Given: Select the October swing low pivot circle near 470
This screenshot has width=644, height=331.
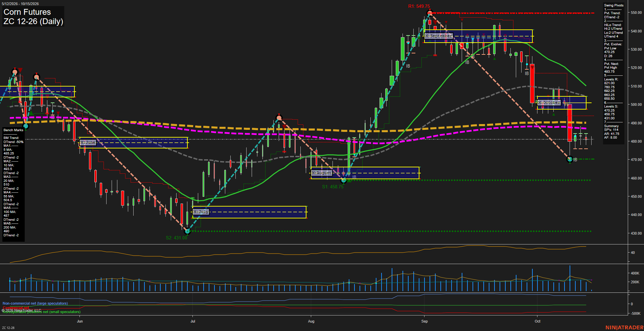Looking at the screenshot, I should 570,159.
